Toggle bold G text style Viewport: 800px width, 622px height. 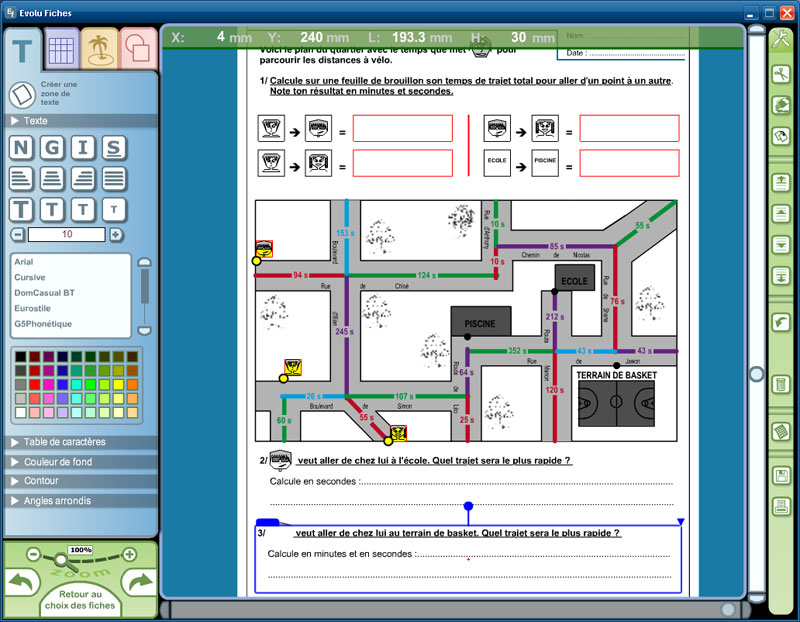click(x=52, y=148)
